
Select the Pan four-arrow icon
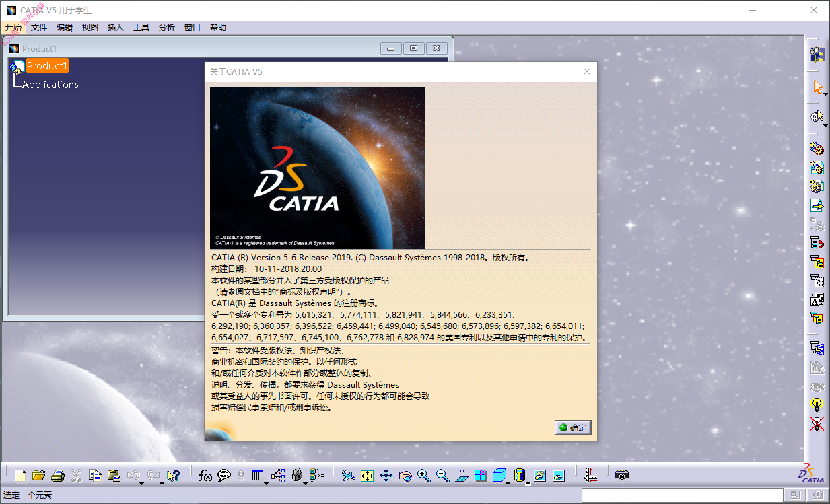pyautogui.click(x=386, y=476)
